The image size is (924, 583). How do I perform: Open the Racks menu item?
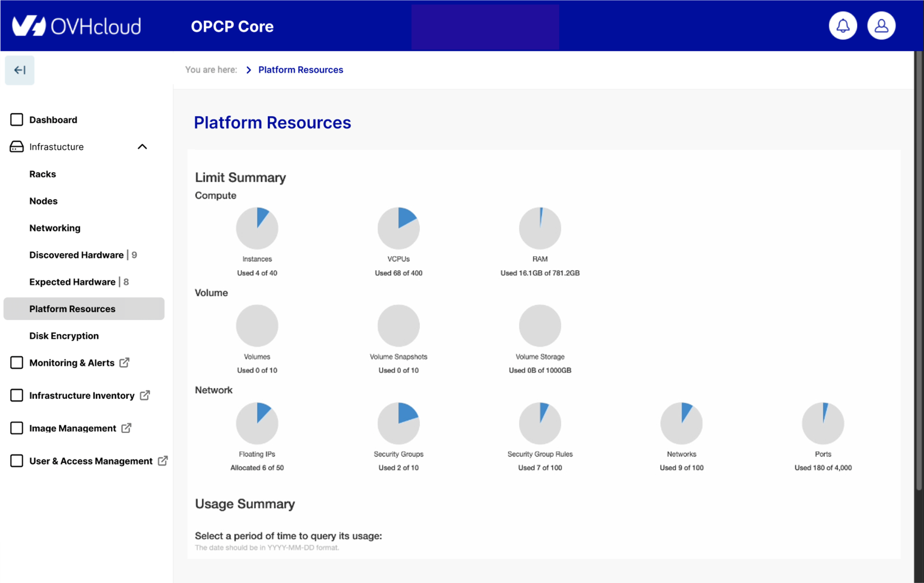(42, 174)
